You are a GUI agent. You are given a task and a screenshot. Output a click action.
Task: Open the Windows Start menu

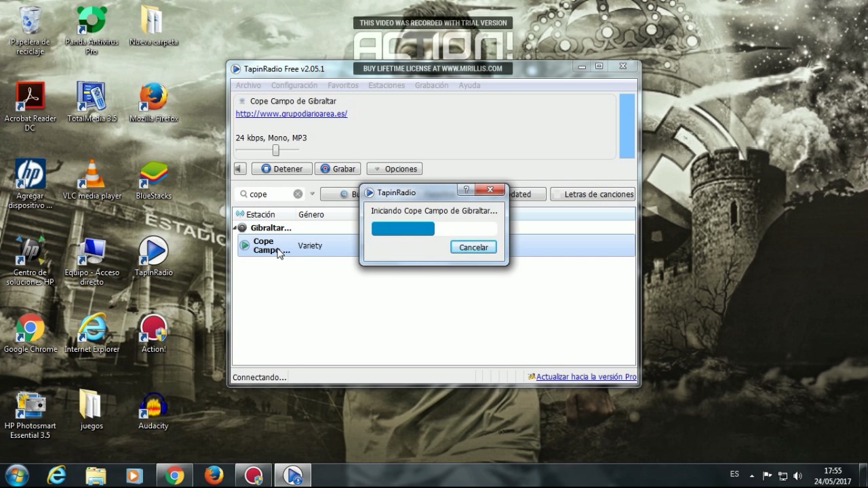17,476
